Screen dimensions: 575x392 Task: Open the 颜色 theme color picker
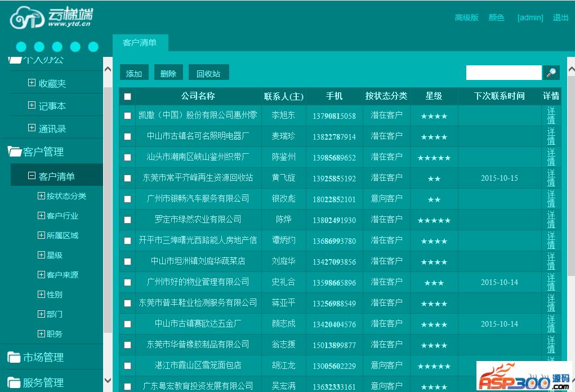(x=496, y=17)
